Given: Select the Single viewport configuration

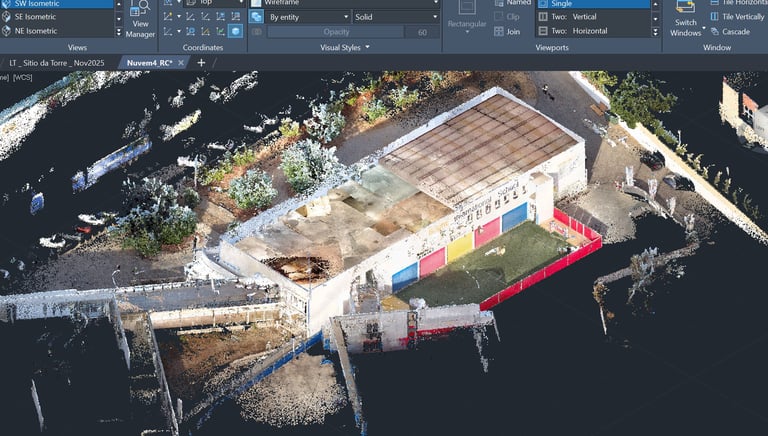Looking at the screenshot, I should (x=593, y=4).
